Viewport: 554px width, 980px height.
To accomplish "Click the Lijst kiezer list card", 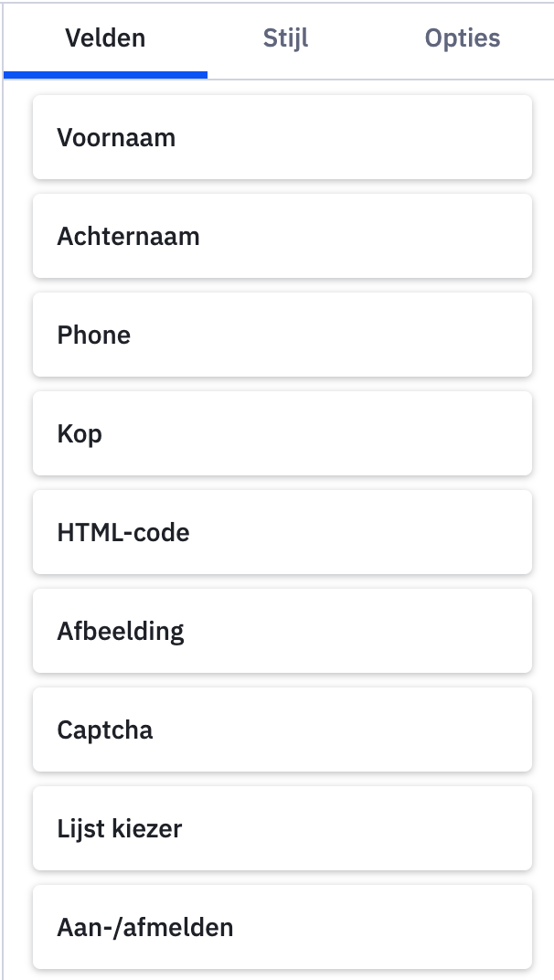I will point(282,829).
